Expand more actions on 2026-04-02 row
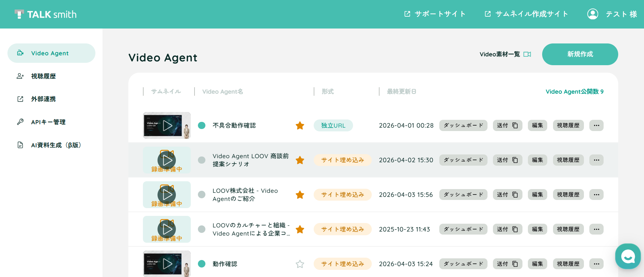Viewport: 644px width, 277px height. (596, 160)
